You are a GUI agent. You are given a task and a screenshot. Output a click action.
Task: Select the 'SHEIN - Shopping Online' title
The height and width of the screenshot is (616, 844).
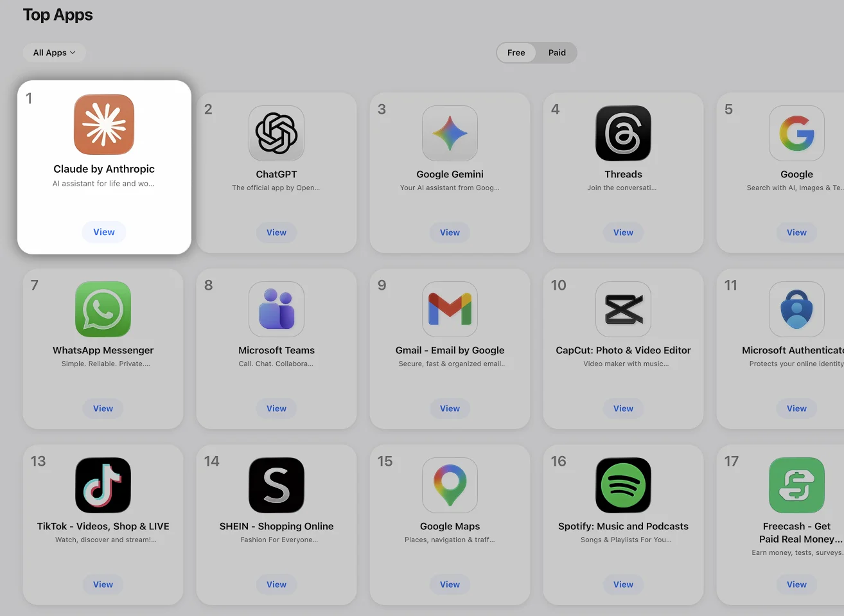tap(276, 526)
